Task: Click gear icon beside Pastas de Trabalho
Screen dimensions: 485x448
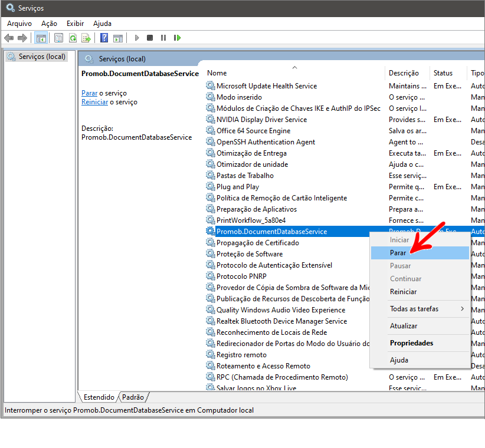Action: 210,176
